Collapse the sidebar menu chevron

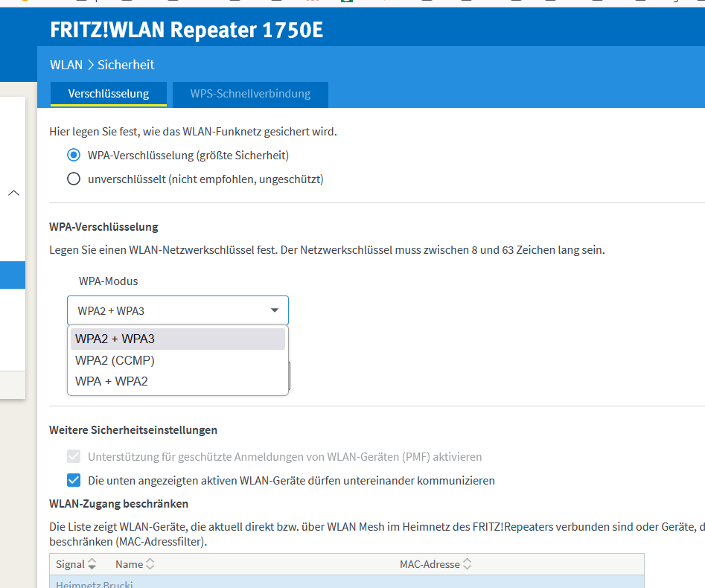click(x=14, y=193)
